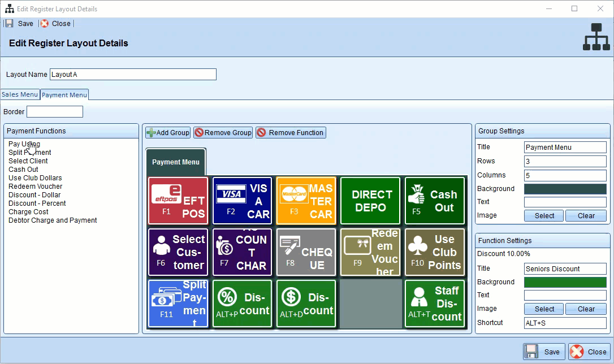Select the dollar Discount ALT+D tile

[306, 304]
